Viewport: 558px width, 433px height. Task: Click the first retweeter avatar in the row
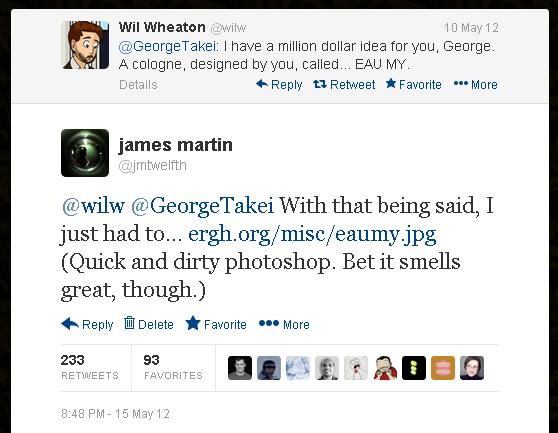[x=240, y=368]
